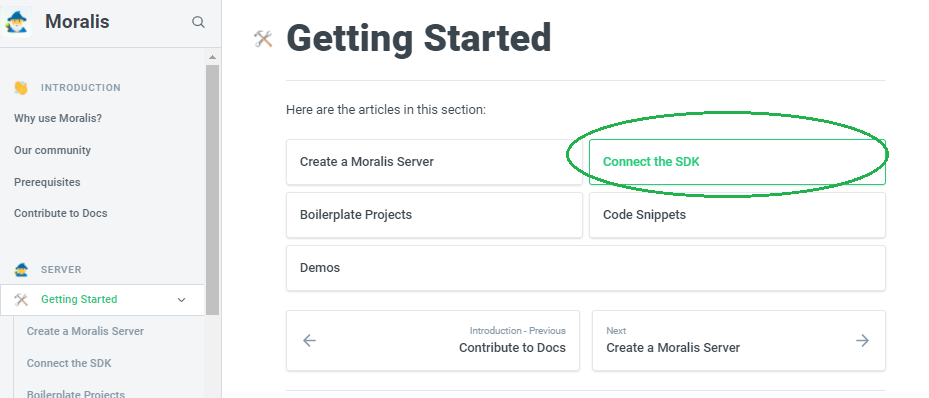The image size is (929, 398).
Task: Select Connect the SDK sidebar sub-item
Action: [69, 363]
